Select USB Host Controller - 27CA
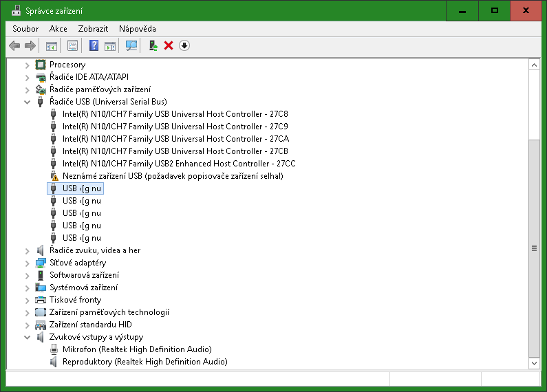The height and width of the screenshot is (392, 547). point(176,139)
